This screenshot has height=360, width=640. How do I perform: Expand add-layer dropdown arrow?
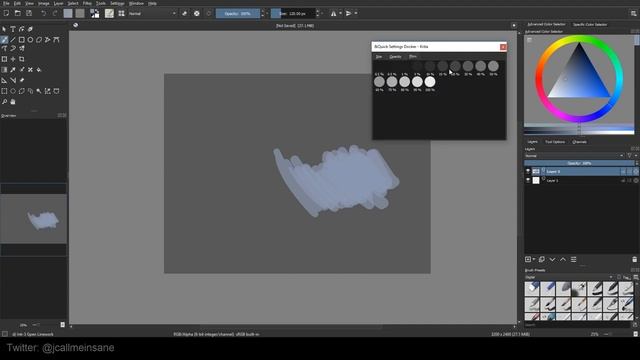(534, 260)
